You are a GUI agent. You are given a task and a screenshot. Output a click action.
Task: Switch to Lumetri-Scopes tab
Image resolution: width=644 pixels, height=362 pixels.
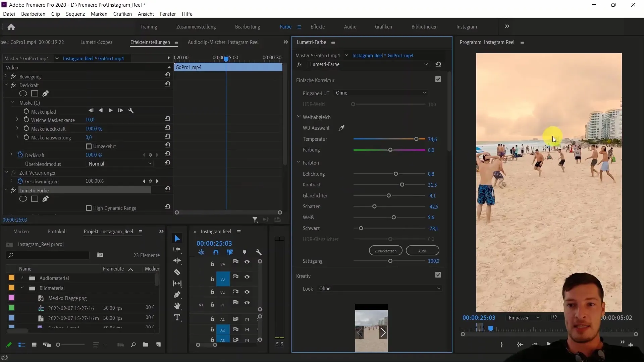(x=96, y=42)
